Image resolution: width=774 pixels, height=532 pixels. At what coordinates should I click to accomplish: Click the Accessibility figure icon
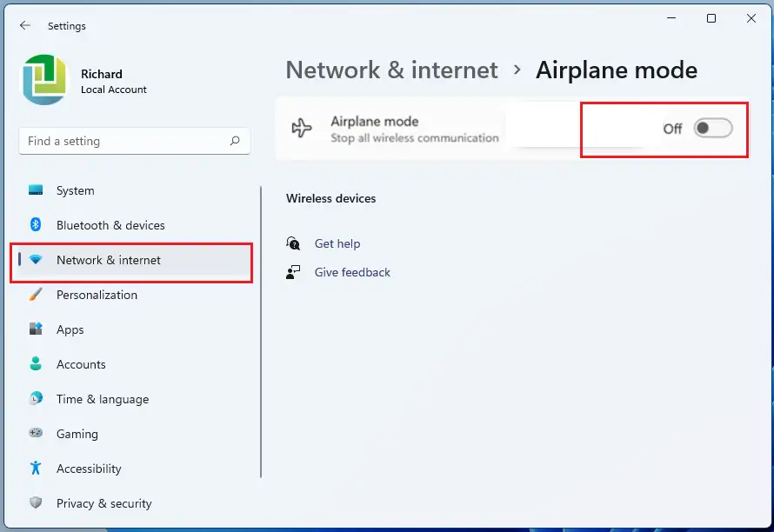tap(36, 468)
